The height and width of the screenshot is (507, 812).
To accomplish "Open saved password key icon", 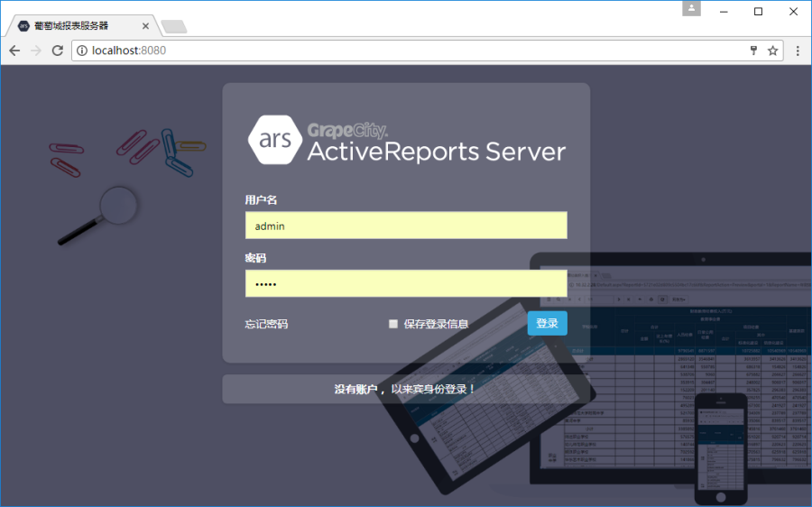I will click(754, 51).
